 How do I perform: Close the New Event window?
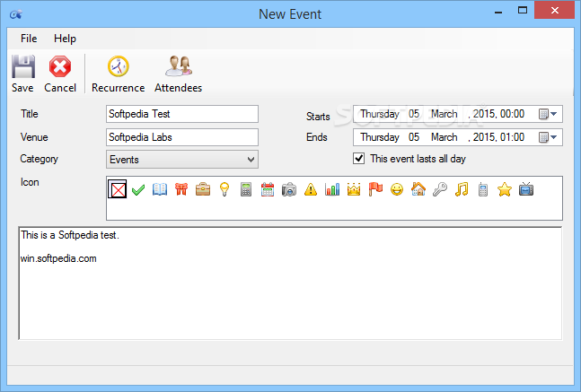pos(554,11)
